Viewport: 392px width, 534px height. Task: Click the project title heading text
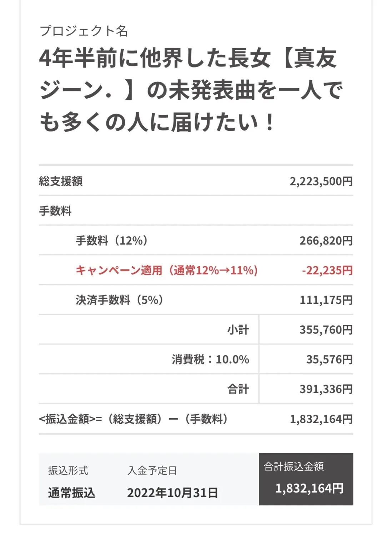[191, 90]
